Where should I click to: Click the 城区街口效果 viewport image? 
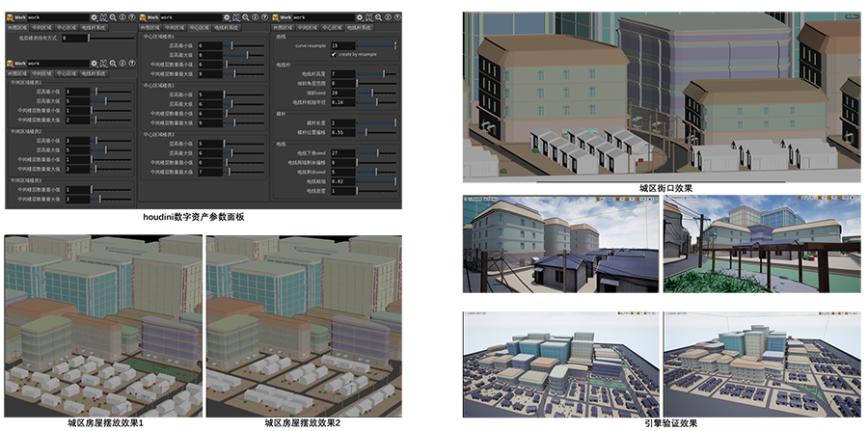coord(662,97)
